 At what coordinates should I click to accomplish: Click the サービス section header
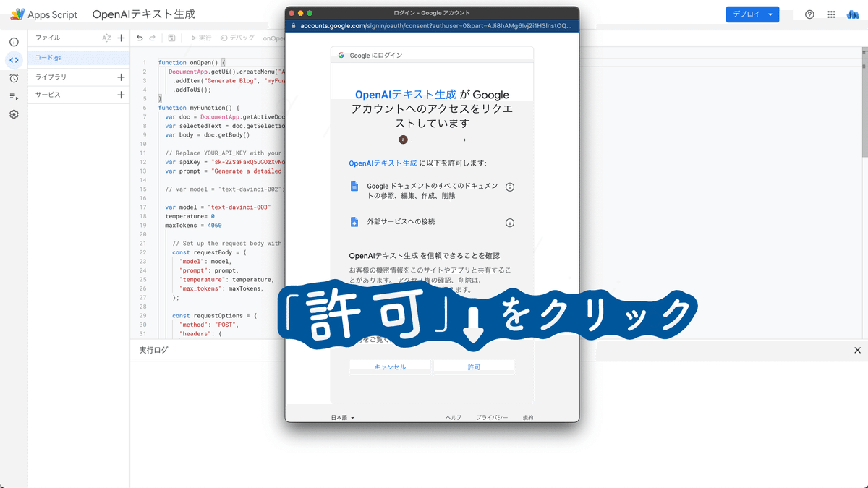pos(48,95)
